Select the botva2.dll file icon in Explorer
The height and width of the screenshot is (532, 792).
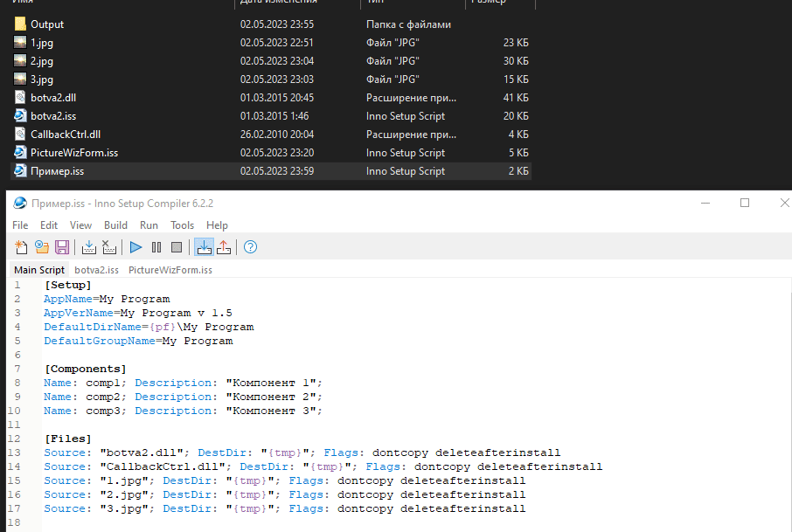tap(20, 98)
